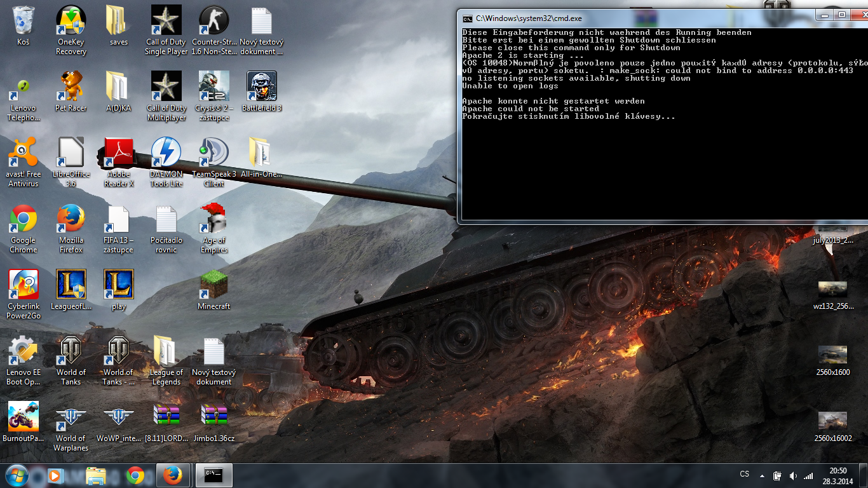Select the Lenovo Telephony shortcut icon
This screenshot has width=868, height=488.
(24, 97)
